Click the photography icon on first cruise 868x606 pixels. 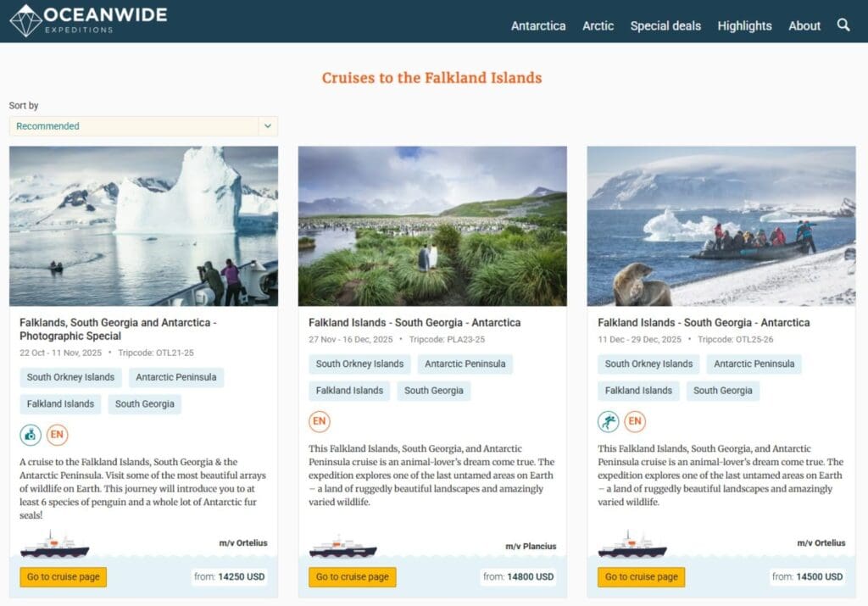[31, 435]
